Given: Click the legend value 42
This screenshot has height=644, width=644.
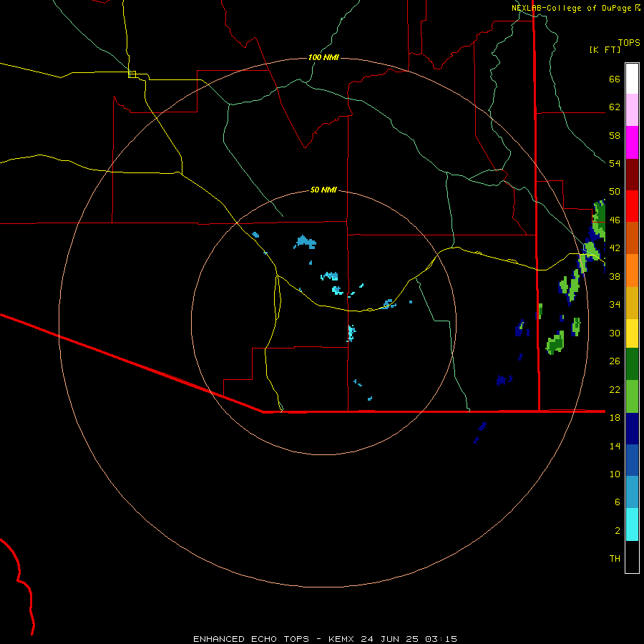Looking at the screenshot, I should coord(615,248).
